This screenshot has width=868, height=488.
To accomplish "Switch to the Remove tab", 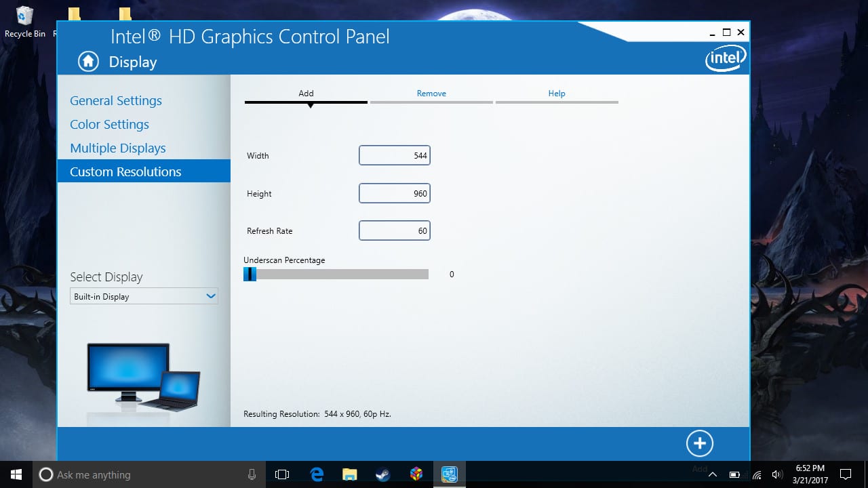I will 431,94.
